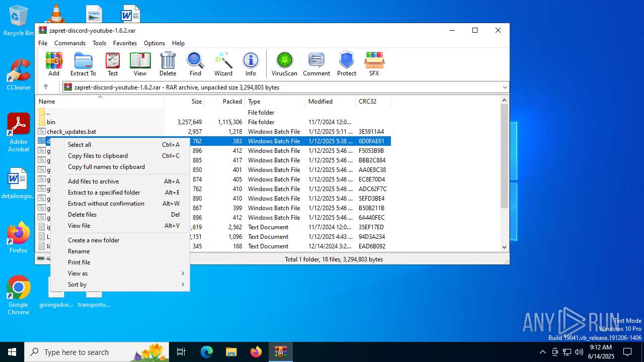644x362 pixels.
Task: Choose View file in context menu
Action: [120, 226]
